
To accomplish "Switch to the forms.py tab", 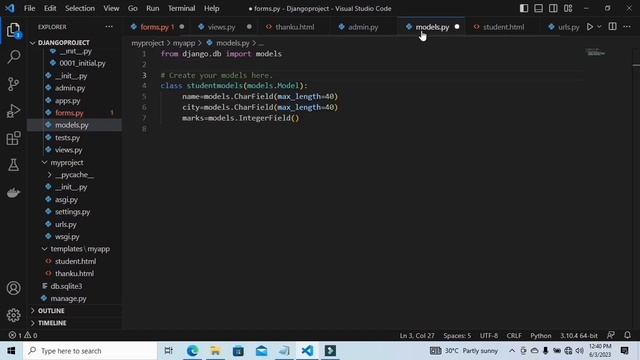I will (x=156, y=27).
